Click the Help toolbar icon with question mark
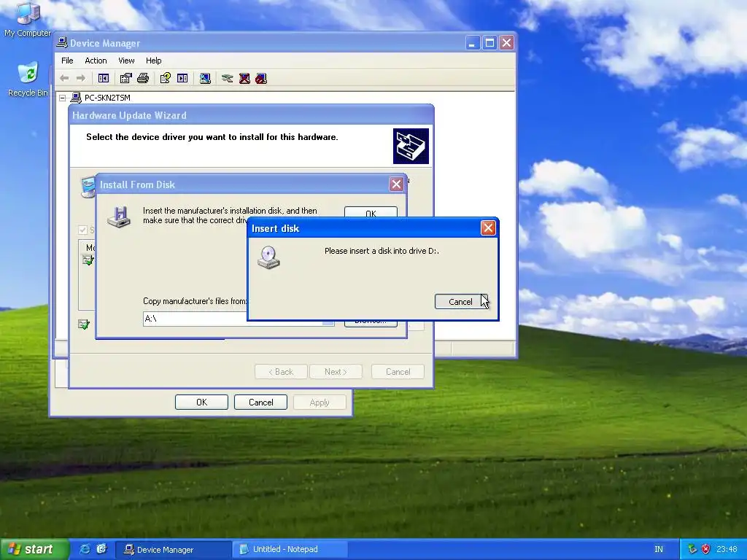 tap(166, 78)
